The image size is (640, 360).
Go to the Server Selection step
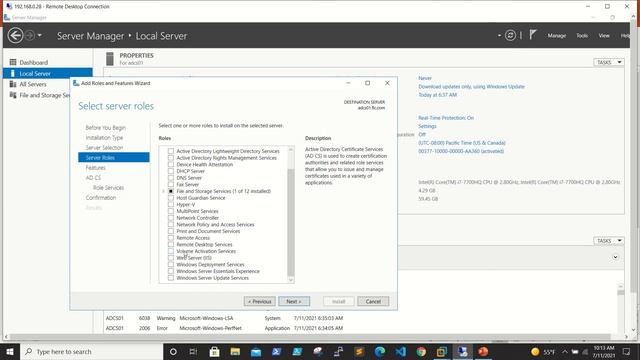[104, 147]
